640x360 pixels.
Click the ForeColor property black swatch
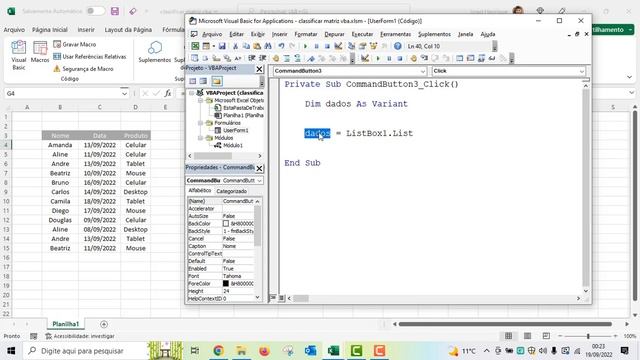(x=226, y=283)
